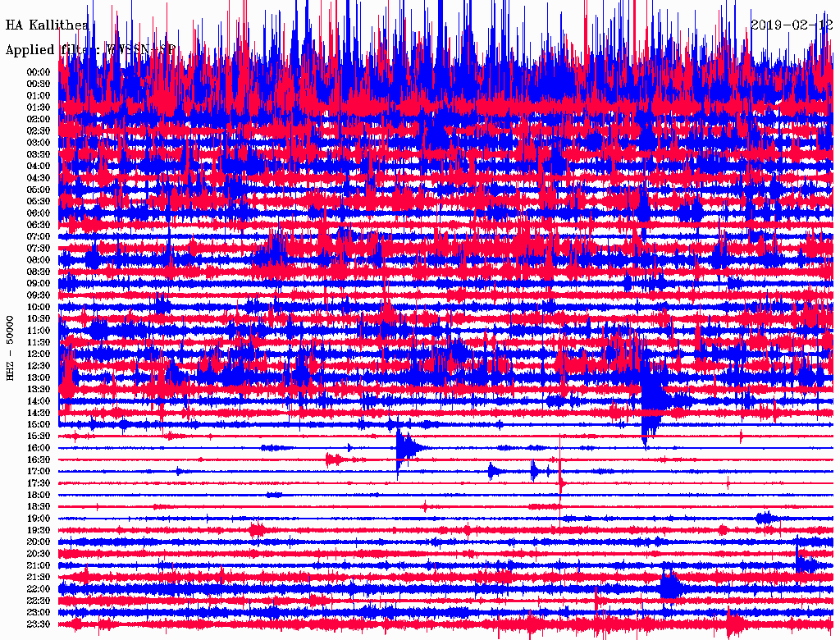This screenshot has width=840, height=640.
Task: Select the 02:00 time label
Action: pos(38,120)
